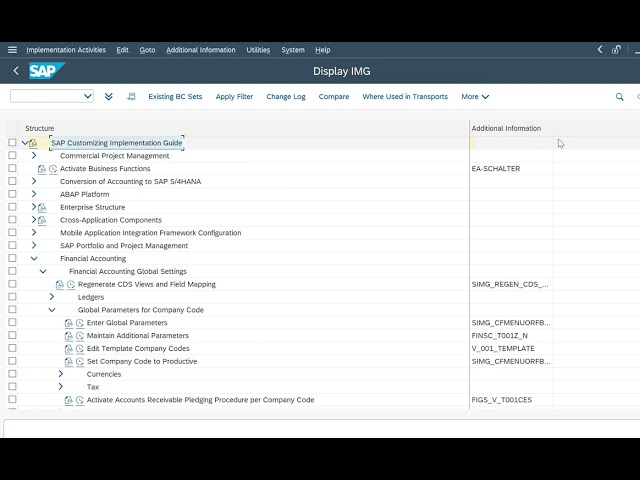640x480 pixels.
Task: Collapse Global Parameters for Company Code
Action: coord(52,310)
